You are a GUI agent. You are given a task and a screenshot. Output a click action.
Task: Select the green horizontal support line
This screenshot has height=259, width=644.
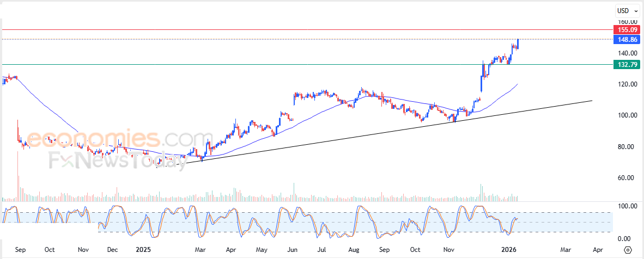[307, 64]
